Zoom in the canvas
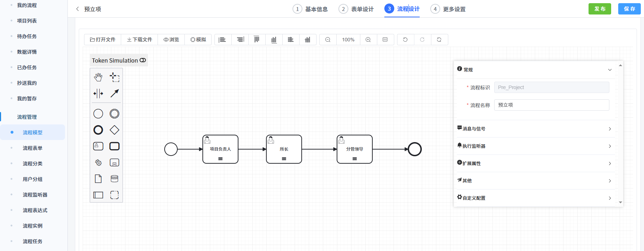The image size is (644, 251). coord(368,40)
